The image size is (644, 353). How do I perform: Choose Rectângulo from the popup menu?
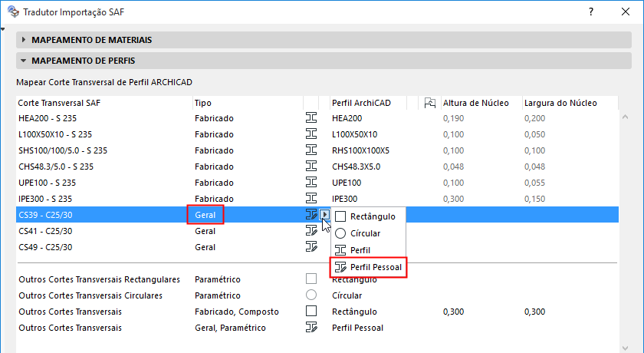pyautogui.click(x=369, y=216)
